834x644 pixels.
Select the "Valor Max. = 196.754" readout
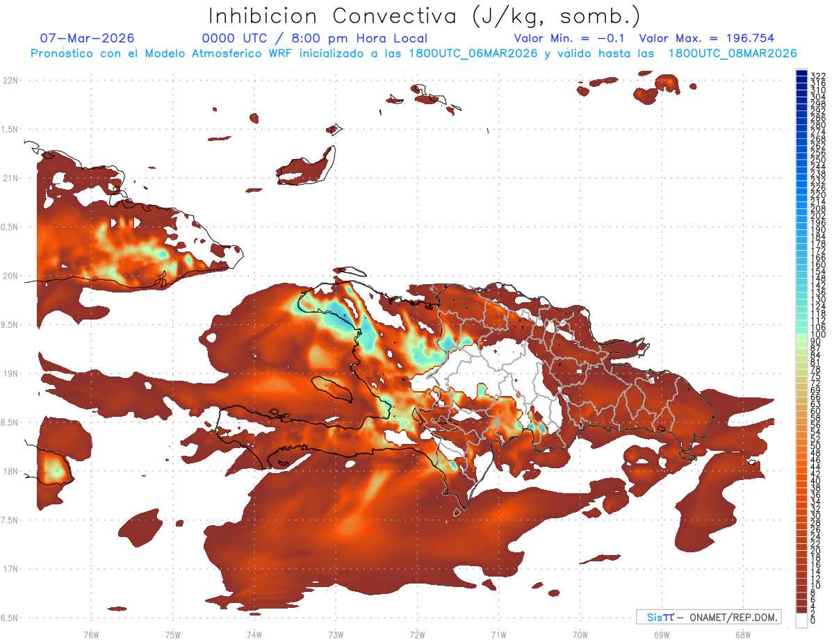(707, 38)
